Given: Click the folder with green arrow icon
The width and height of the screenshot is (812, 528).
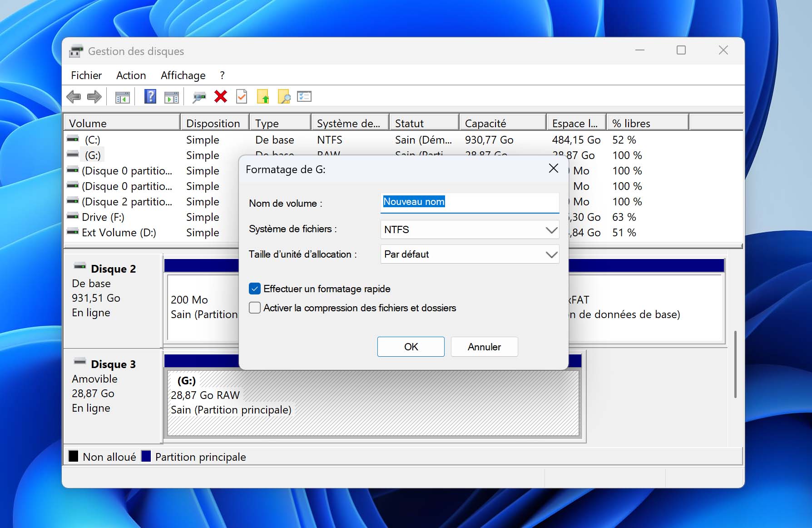Looking at the screenshot, I should tap(263, 97).
